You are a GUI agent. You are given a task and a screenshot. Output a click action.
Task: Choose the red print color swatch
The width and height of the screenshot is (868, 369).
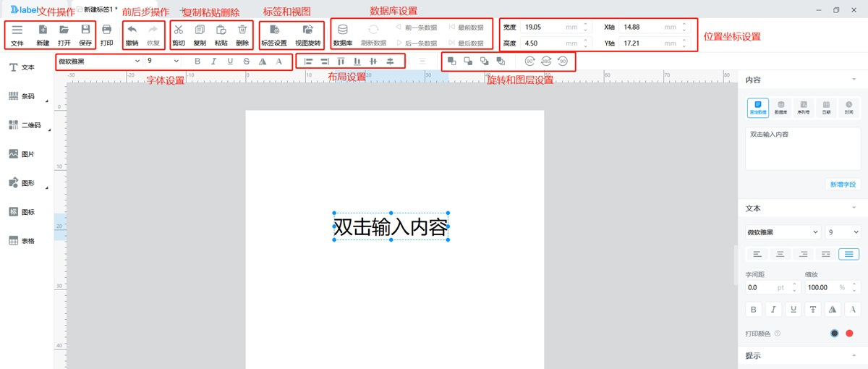pos(849,334)
